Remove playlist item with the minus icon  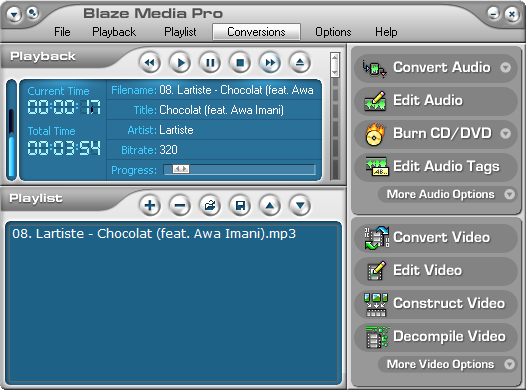180,205
